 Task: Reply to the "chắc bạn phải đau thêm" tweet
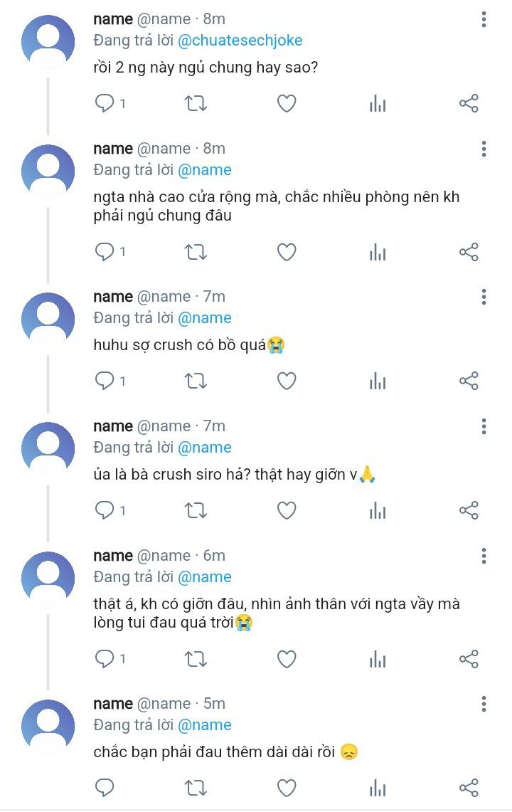[x=105, y=787]
